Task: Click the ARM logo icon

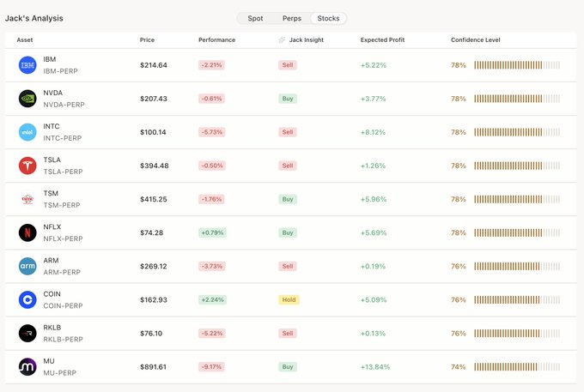Action: tap(27, 266)
